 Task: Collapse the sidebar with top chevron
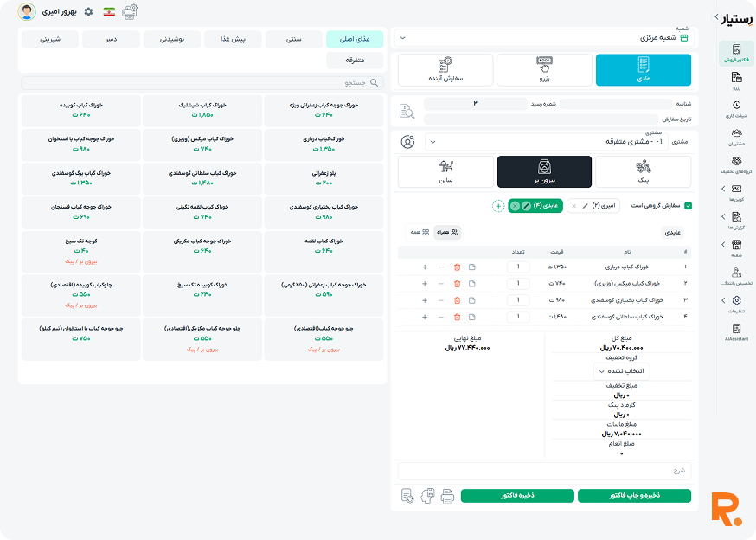(716, 17)
